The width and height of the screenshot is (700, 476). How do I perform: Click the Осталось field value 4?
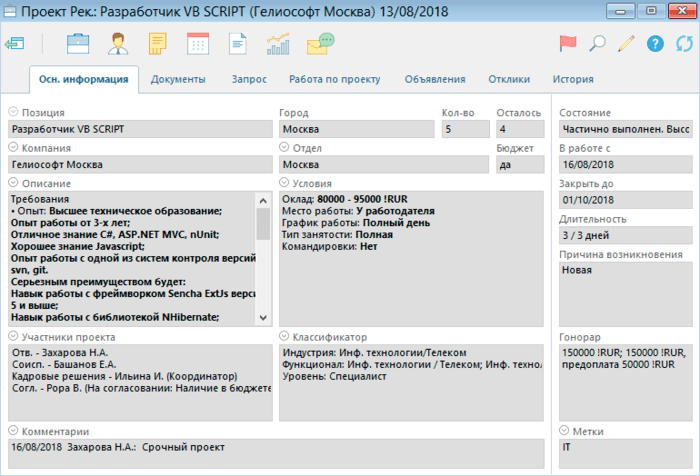[x=520, y=129]
